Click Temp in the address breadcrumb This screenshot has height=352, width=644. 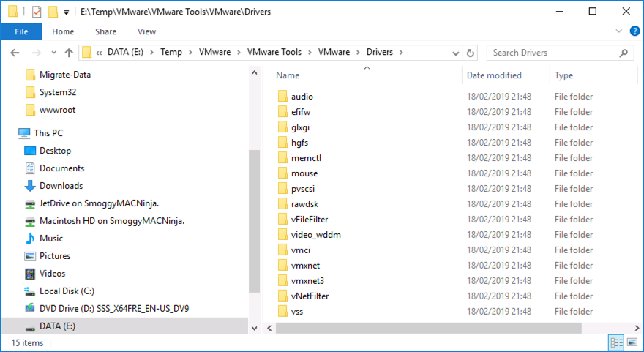pyautogui.click(x=171, y=52)
